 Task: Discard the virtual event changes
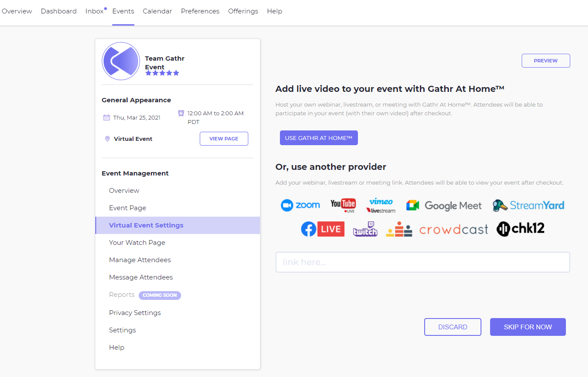452,327
